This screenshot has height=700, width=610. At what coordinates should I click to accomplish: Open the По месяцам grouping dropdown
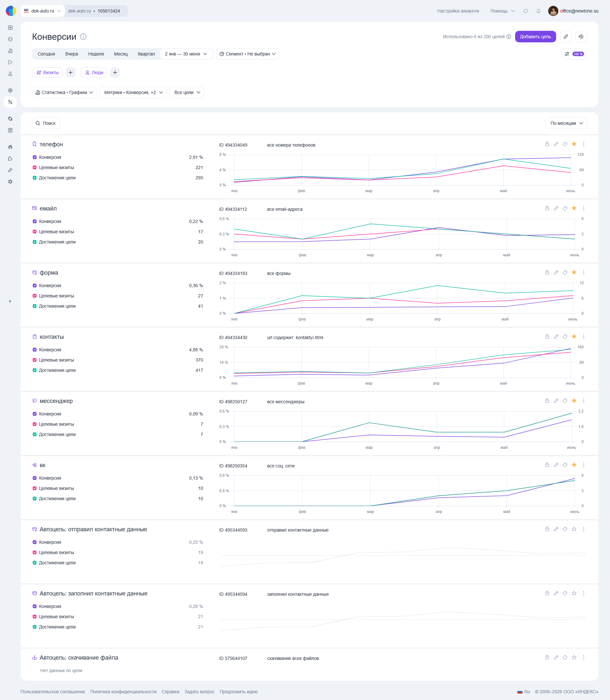(566, 123)
